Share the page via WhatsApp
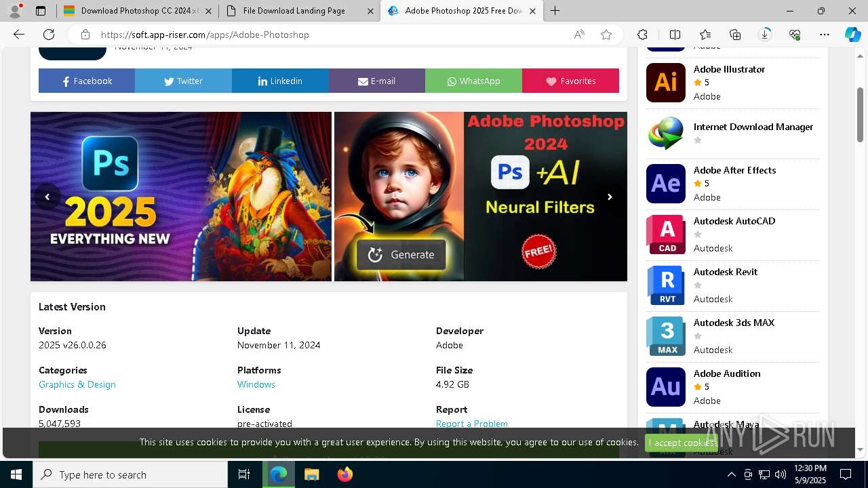Viewport: 868px width, 488px height. (473, 81)
